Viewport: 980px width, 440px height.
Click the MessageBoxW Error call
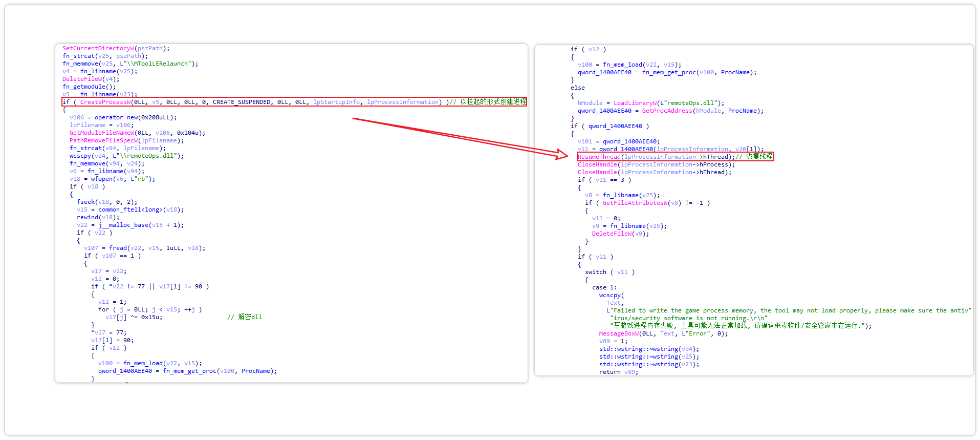[663, 333]
